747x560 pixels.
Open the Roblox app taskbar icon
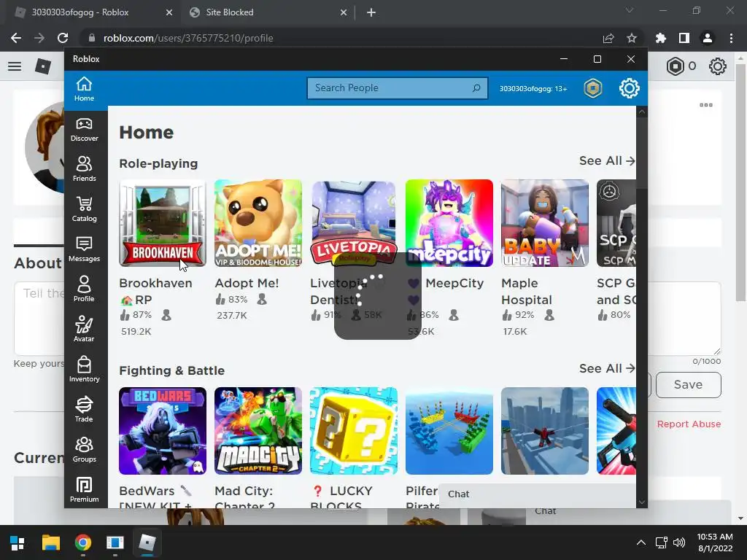[147, 542]
